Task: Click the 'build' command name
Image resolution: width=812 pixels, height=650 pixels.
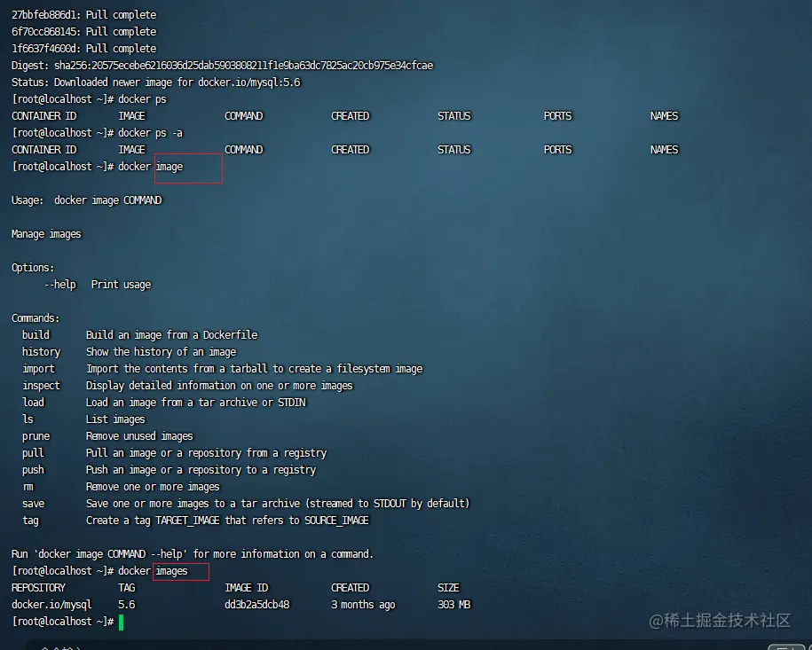Action: tap(35, 335)
